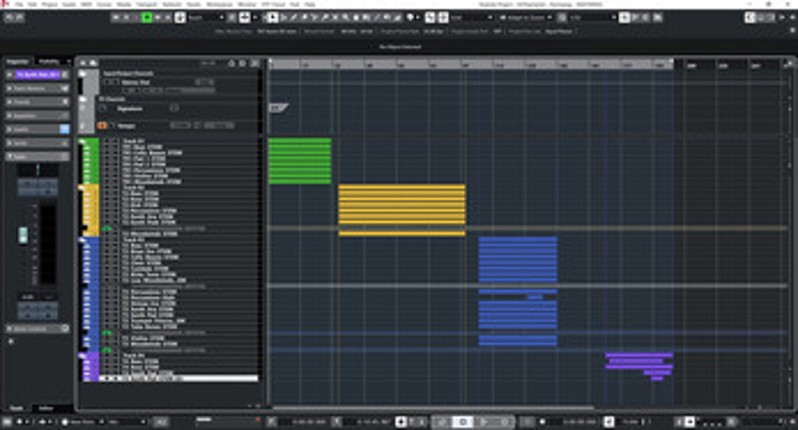Viewport: 798px width, 430px height.
Task: Open the Adapt to Zoom grid dropdown
Action: (526, 17)
